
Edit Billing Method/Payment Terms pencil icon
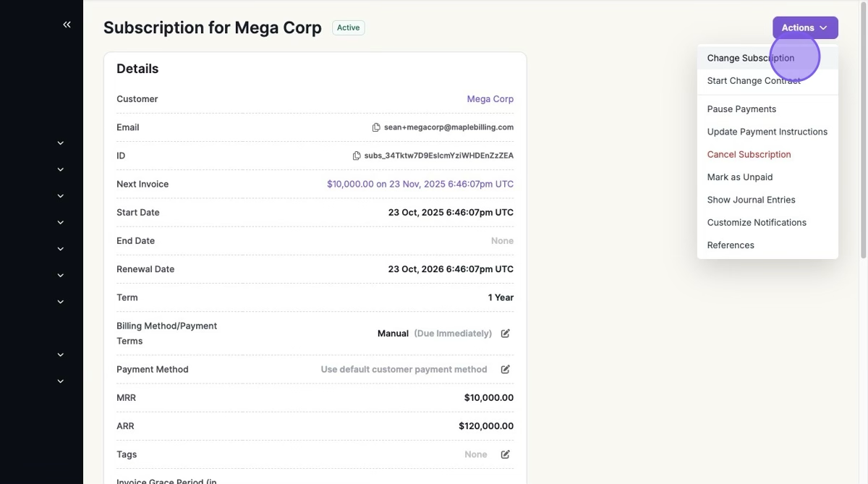(506, 334)
